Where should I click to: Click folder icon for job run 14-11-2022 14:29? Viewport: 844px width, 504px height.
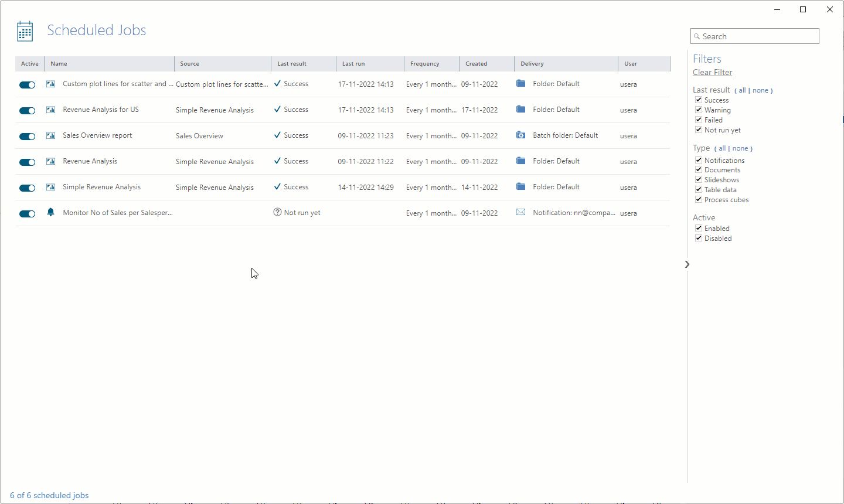point(520,186)
